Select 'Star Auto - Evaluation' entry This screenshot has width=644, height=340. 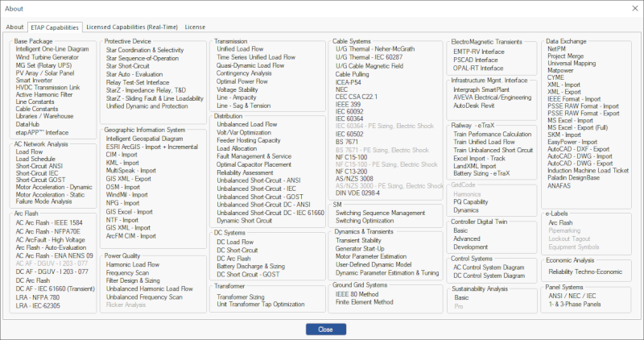tap(134, 74)
